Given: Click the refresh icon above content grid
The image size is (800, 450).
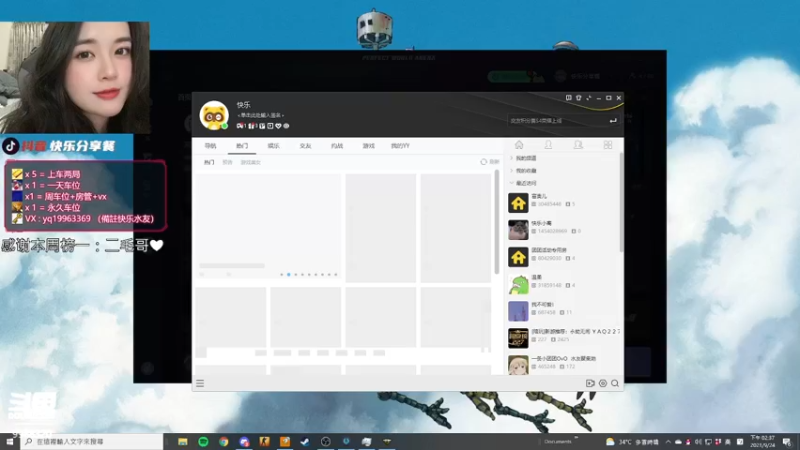Looking at the screenshot, I should [484, 162].
